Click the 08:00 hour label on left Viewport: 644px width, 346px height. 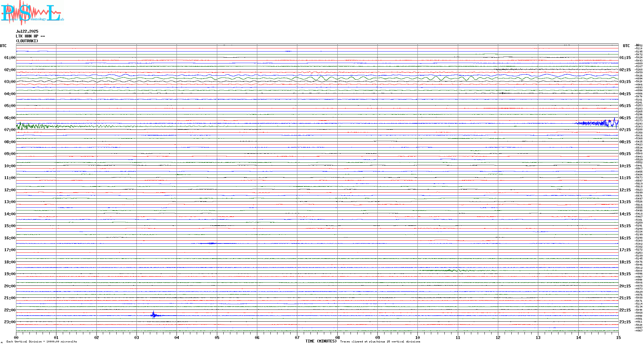(10, 142)
